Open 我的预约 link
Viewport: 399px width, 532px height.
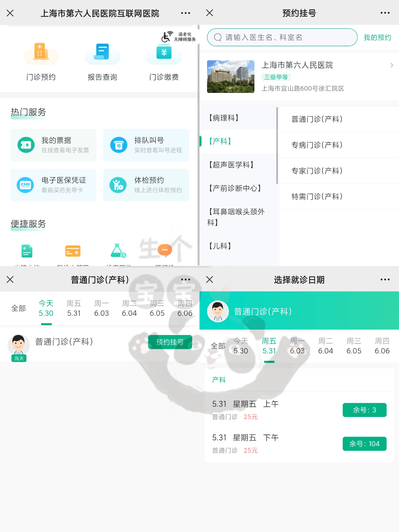tap(377, 38)
